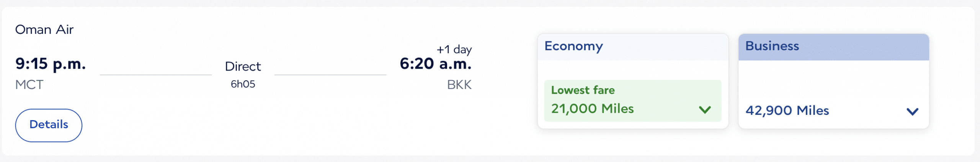Click the +1 day arrival indicator

[454, 50]
